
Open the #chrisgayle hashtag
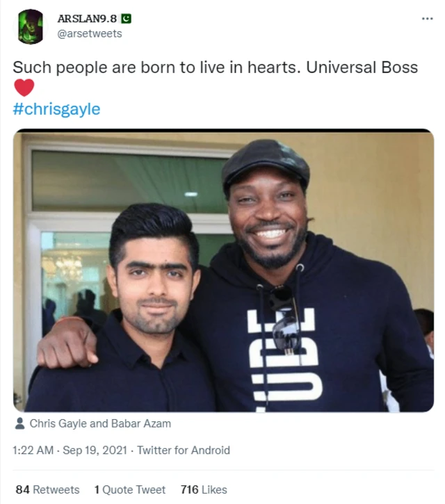pyautogui.click(x=56, y=109)
